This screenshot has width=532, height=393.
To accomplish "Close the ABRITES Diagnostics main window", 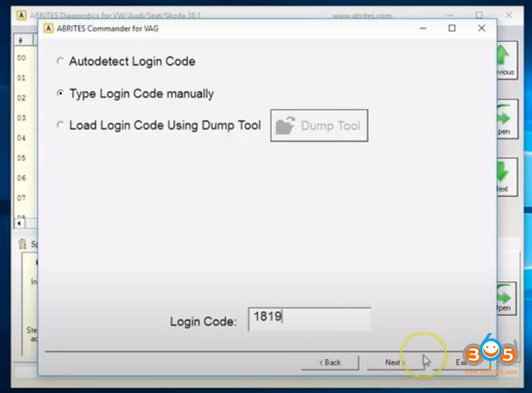I will click(x=509, y=15).
